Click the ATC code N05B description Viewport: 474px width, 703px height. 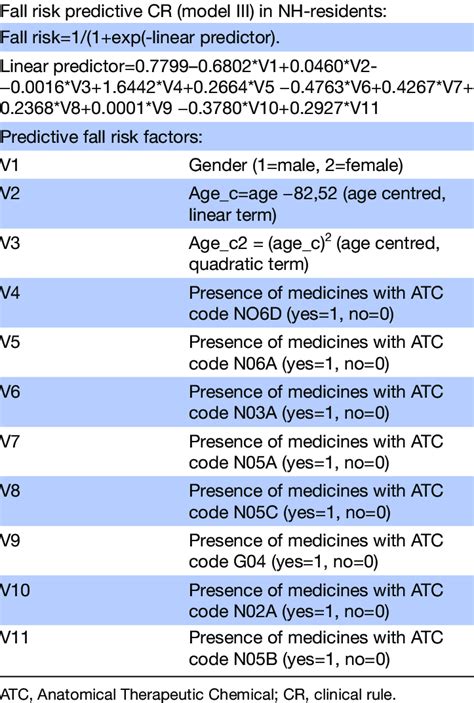coord(316,648)
